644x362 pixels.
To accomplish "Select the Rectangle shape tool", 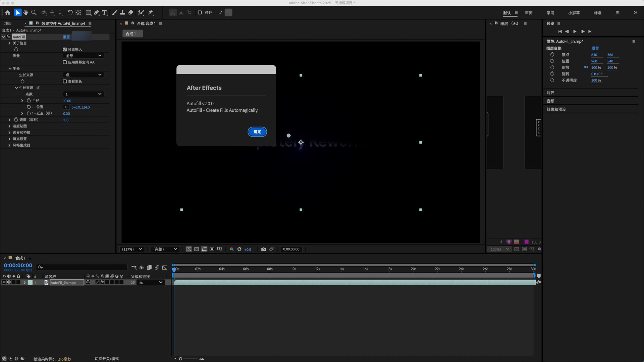I will click(88, 12).
